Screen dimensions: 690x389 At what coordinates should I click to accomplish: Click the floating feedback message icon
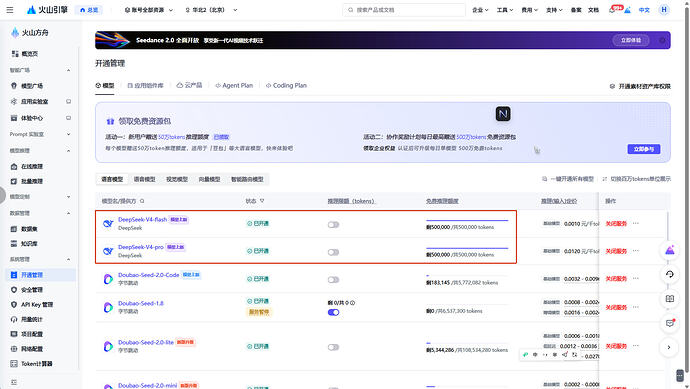tap(670, 323)
